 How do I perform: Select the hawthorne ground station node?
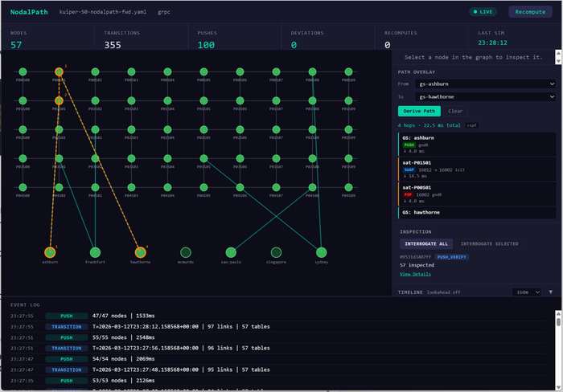click(141, 252)
